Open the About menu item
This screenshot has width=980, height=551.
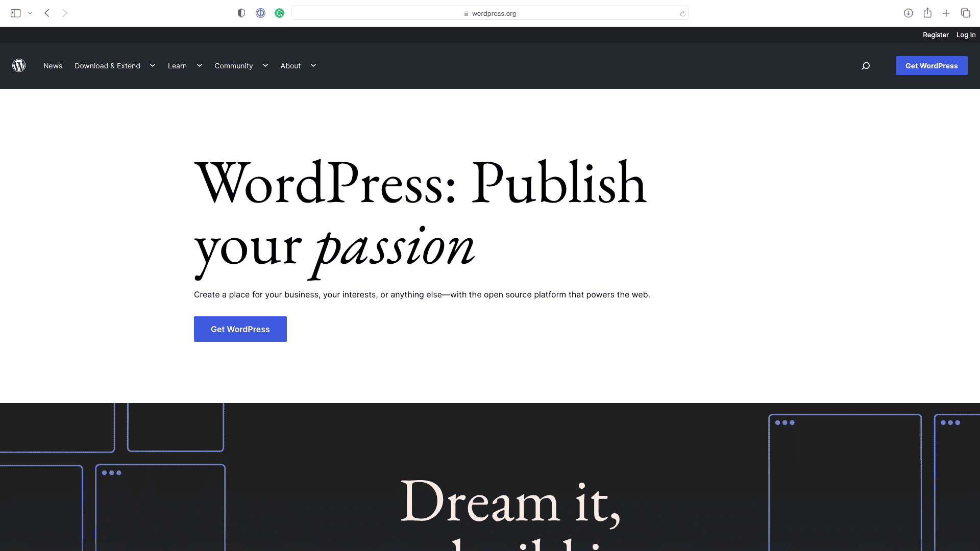coord(290,66)
